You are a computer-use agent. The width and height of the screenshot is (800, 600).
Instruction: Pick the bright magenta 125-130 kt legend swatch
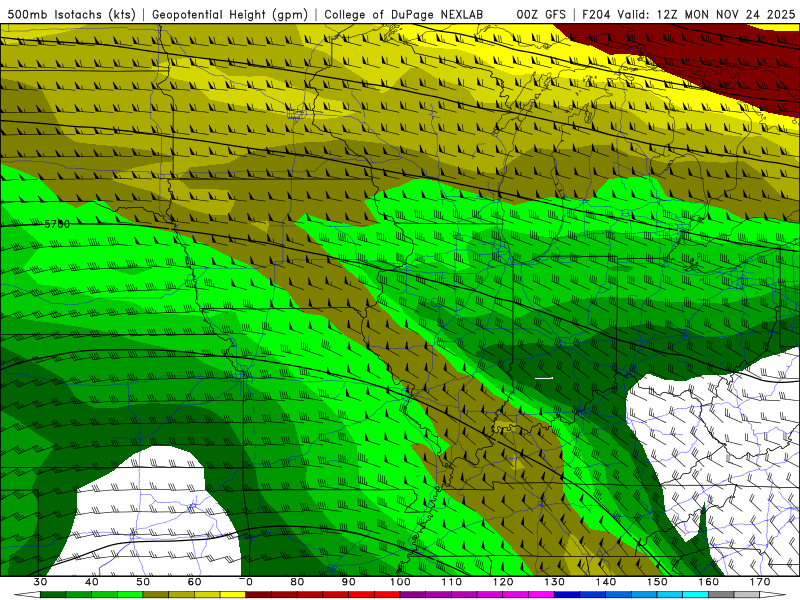[541, 594]
